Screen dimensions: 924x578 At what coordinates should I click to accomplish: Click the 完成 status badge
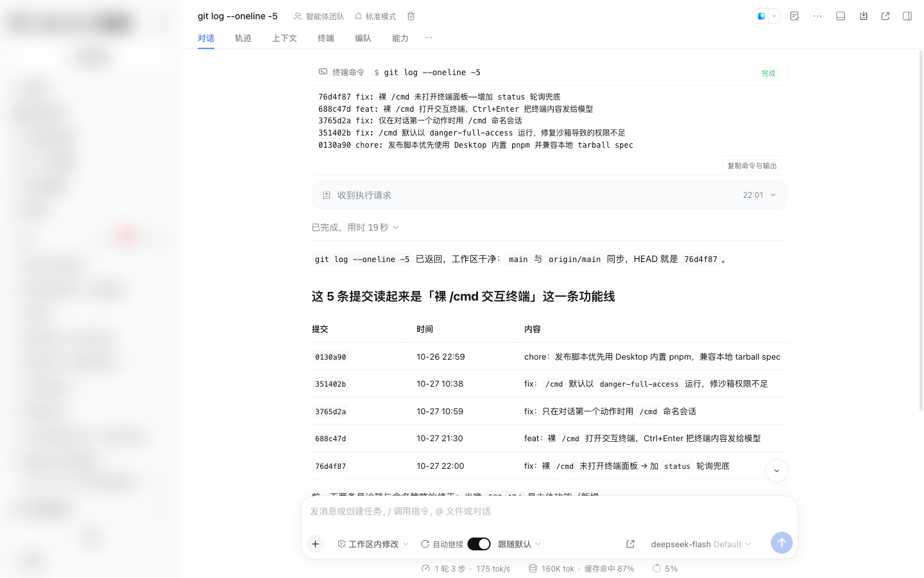(768, 73)
